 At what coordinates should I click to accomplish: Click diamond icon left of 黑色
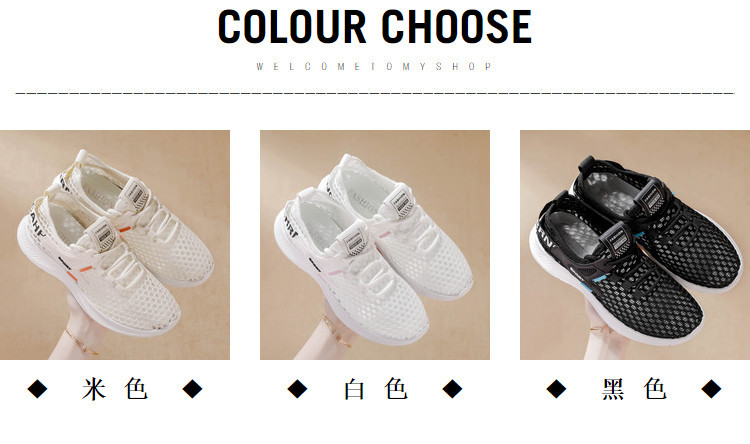coord(556,388)
